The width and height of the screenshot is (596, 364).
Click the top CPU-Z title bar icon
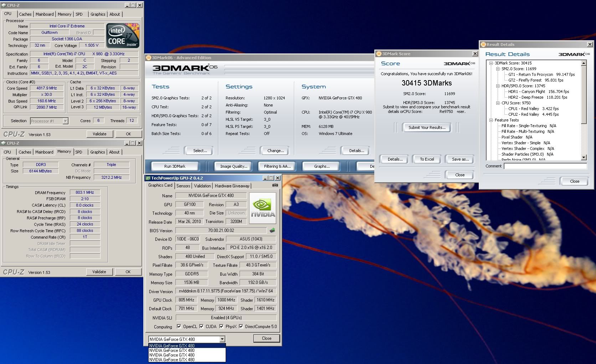(x=4, y=5)
